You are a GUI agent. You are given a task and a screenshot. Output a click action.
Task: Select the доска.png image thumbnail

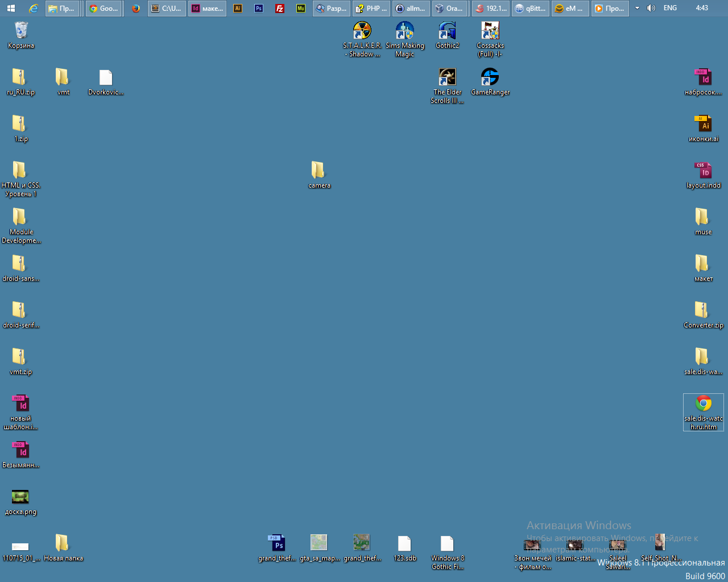[x=20, y=497]
